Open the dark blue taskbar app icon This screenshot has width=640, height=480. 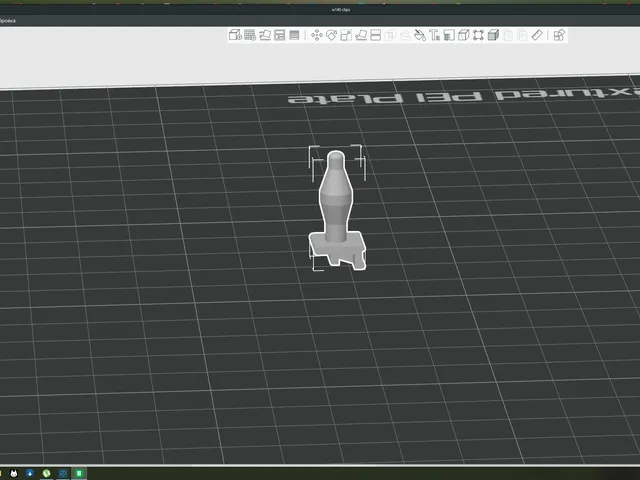pyautogui.click(x=62, y=473)
